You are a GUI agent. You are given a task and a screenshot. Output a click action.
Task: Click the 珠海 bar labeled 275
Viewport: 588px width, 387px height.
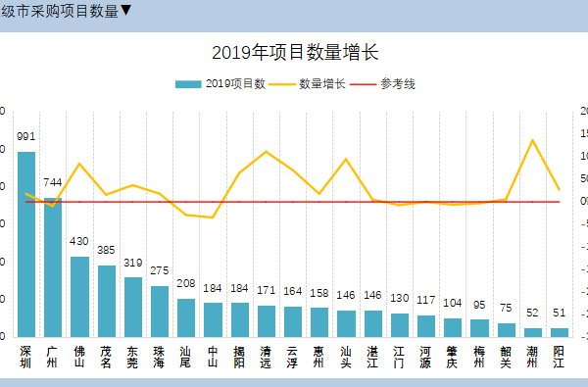tap(160, 312)
